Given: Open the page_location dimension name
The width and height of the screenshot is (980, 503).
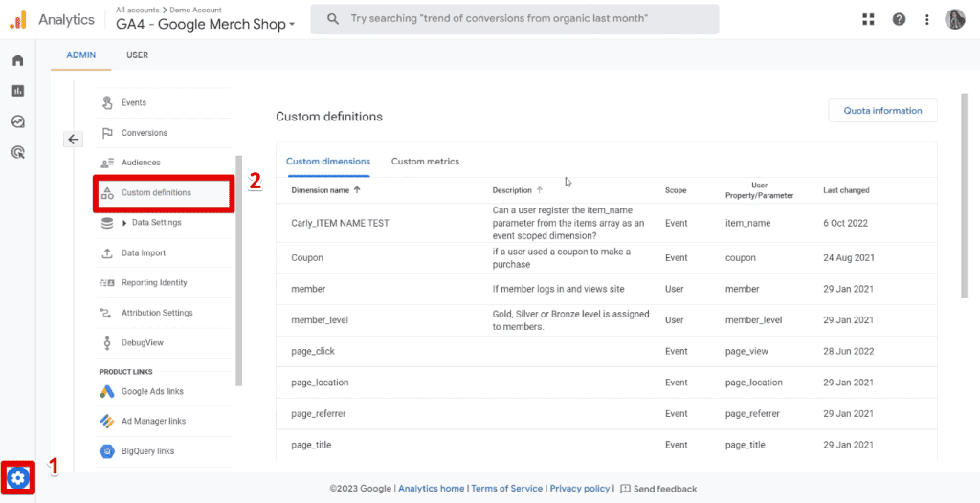Looking at the screenshot, I should (x=320, y=383).
